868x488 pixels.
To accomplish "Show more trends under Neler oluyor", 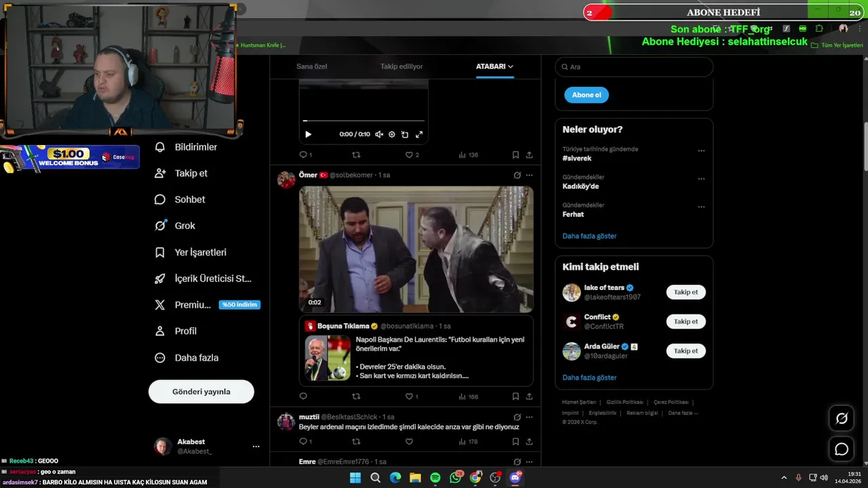I will coord(589,236).
